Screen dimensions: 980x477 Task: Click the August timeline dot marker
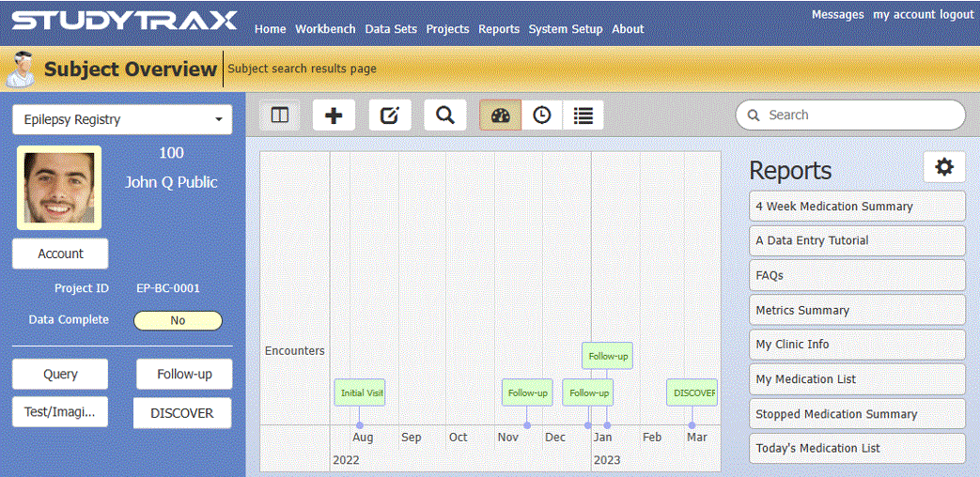[x=359, y=425]
